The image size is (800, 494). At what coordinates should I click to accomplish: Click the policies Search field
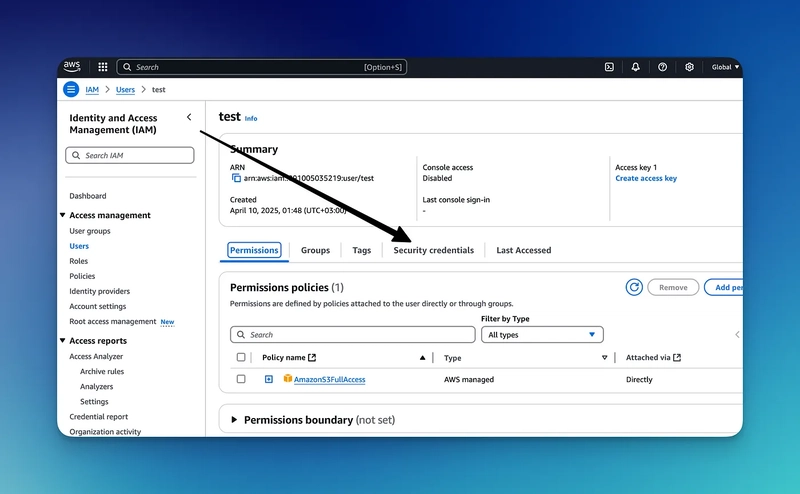click(353, 335)
